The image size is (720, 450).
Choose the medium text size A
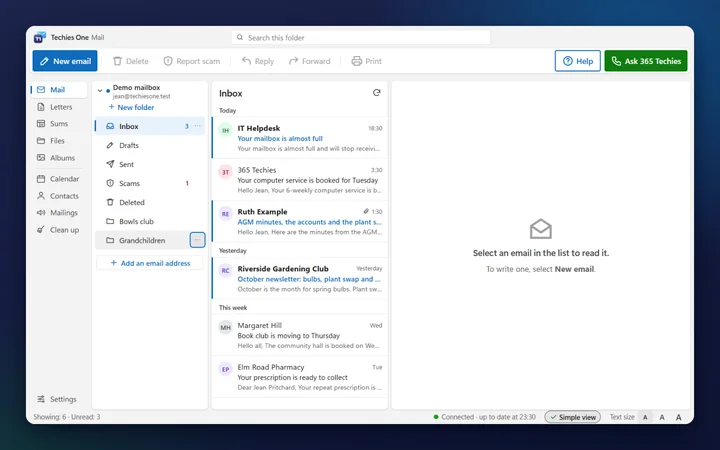(662, 417)
